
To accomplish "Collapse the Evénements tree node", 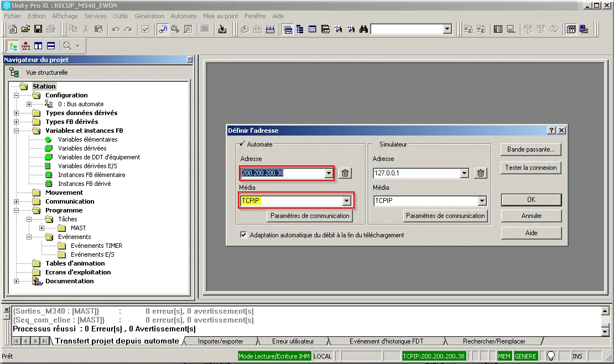I will [29, 237].
